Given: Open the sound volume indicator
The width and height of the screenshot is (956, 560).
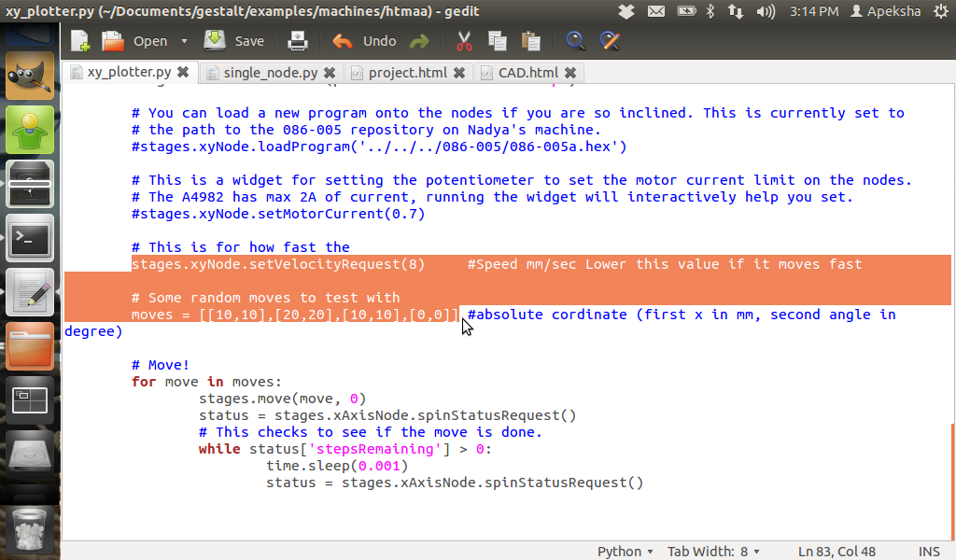Looking at the screenshot, I should tap(766, 11).
